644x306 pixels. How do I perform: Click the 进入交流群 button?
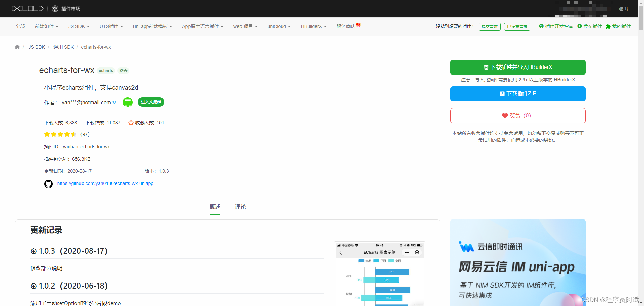click(151, 102)
